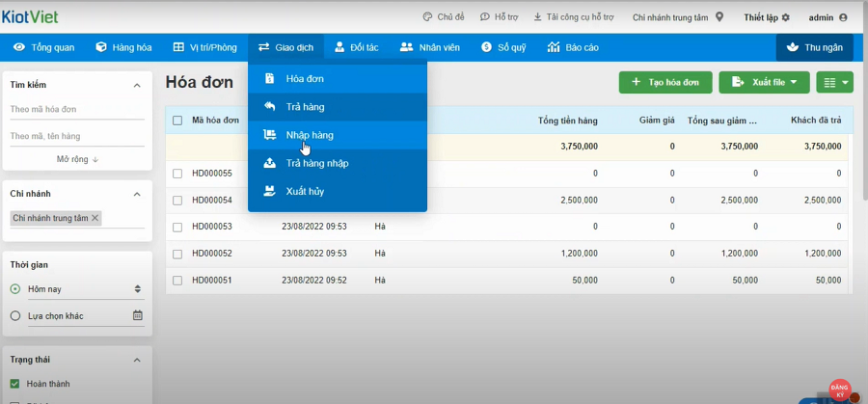Click the Tạo hóa đơn button

pos(665,83)
